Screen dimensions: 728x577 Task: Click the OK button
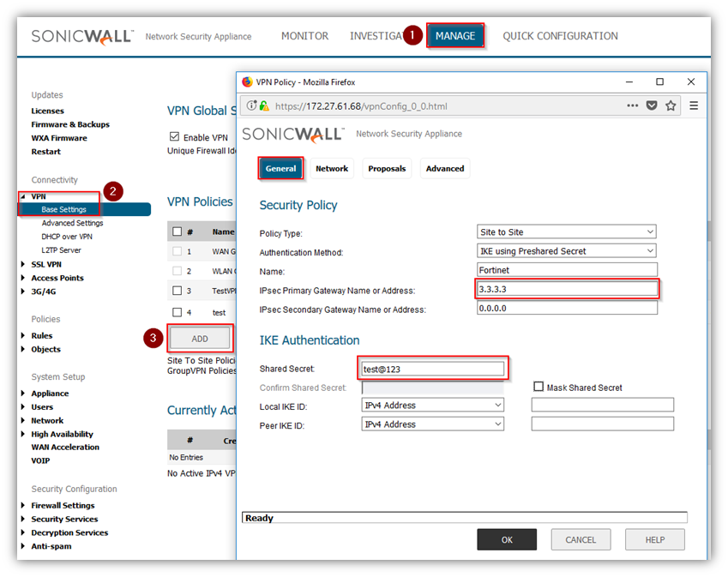507,539
